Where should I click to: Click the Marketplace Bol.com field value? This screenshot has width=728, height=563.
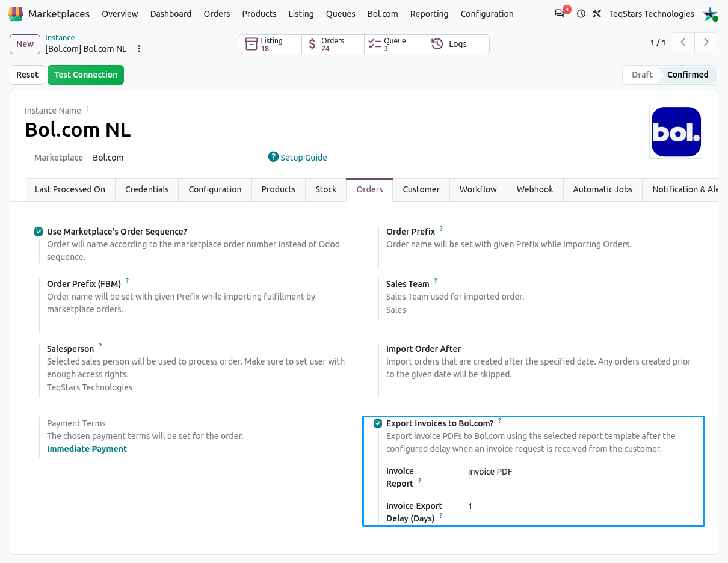(x=108, y=158)
